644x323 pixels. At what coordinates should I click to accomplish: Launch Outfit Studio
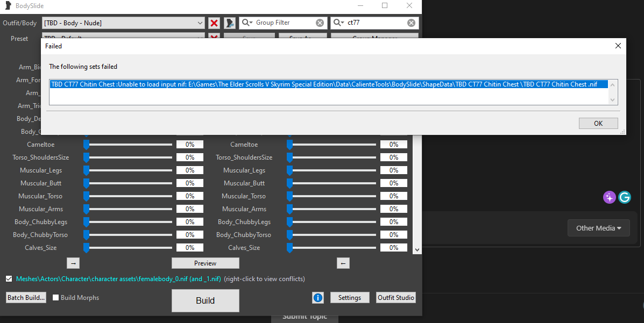396,298
